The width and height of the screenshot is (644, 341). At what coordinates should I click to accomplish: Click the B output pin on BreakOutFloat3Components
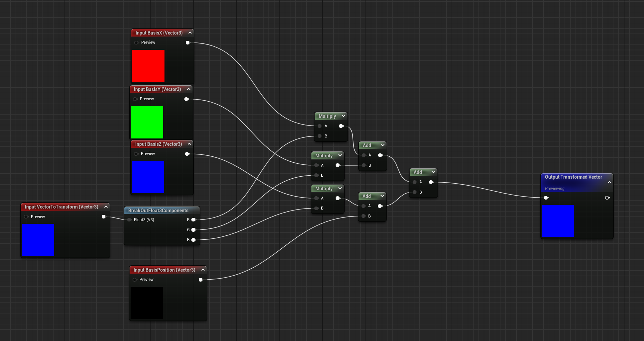tap(194, 239)
